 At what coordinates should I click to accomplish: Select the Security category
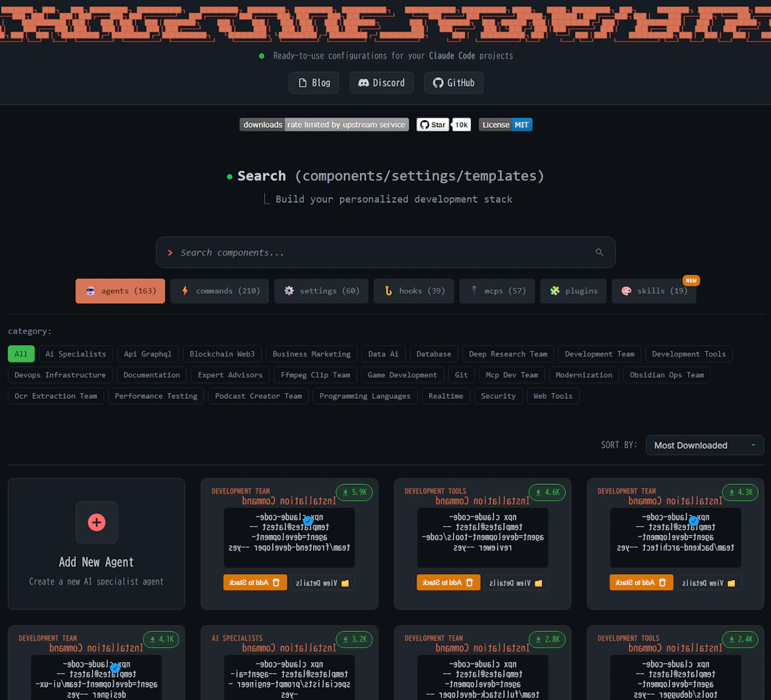(499, 396)
